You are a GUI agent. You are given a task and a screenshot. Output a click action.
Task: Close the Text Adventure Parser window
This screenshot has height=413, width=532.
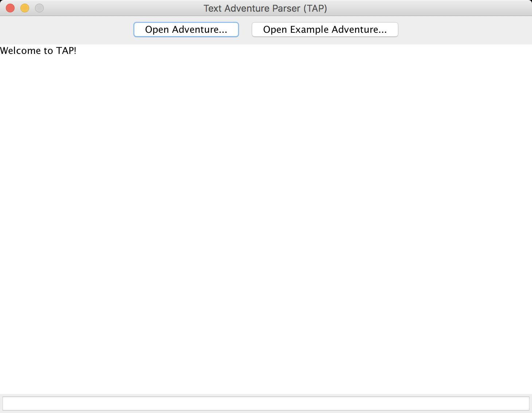coord(10,8)
